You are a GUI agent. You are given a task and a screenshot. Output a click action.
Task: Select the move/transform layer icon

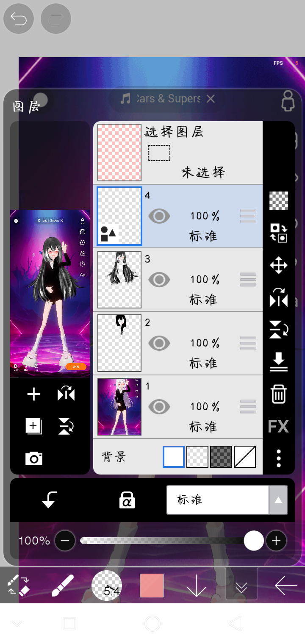tap(278, 266)
